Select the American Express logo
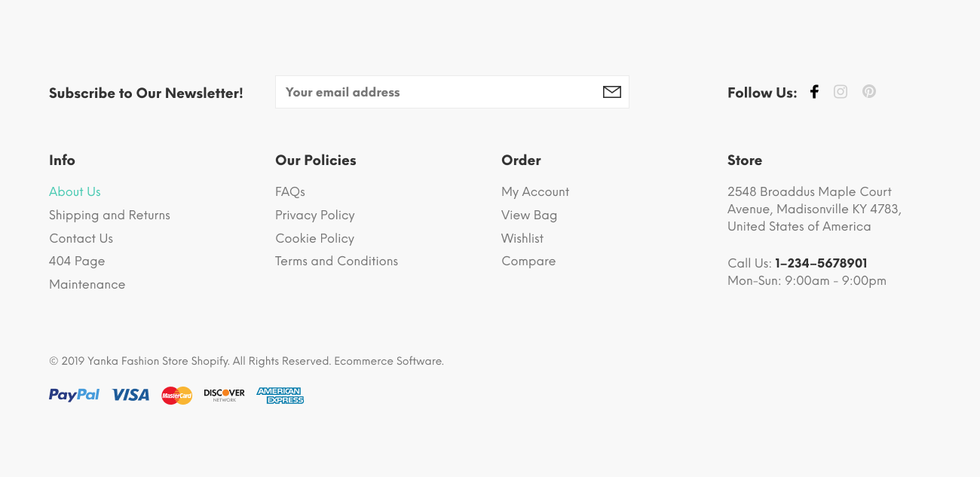Image resolution: width=980 pixels, height=477 pixels. 280,395
